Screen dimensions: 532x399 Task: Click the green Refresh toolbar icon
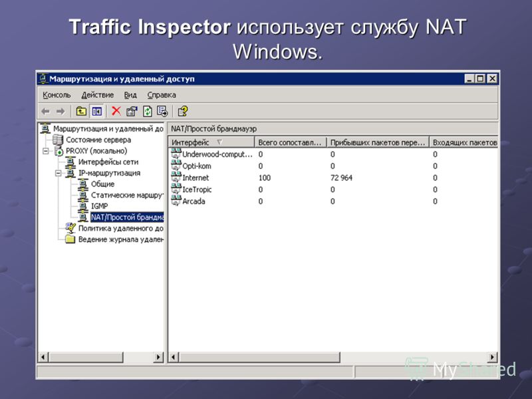147,111
